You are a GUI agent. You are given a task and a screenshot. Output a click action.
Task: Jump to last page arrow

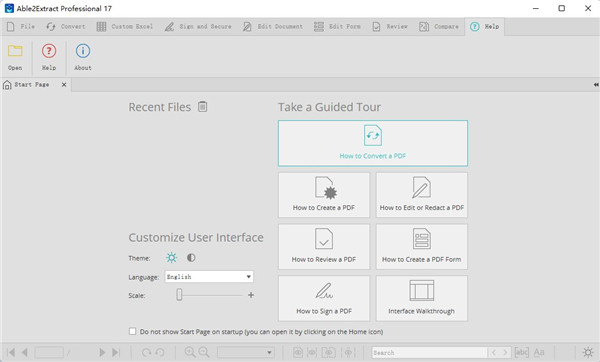pyautogui.click(x=116, y=352)
